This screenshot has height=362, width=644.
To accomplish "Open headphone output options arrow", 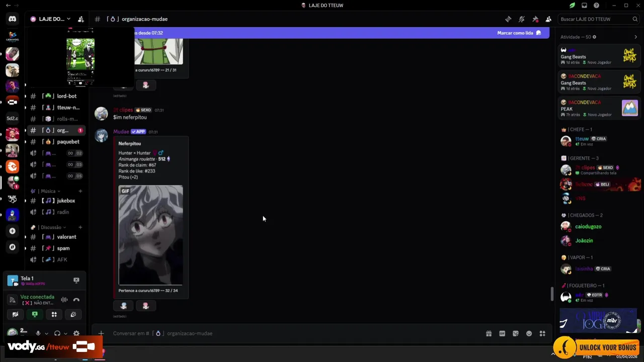I will coord(65,333).
